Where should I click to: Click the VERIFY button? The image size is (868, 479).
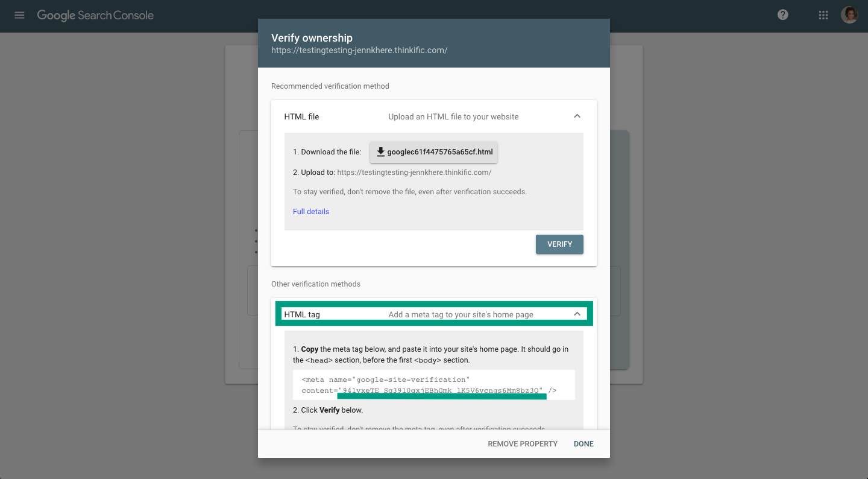click(559, 244)
